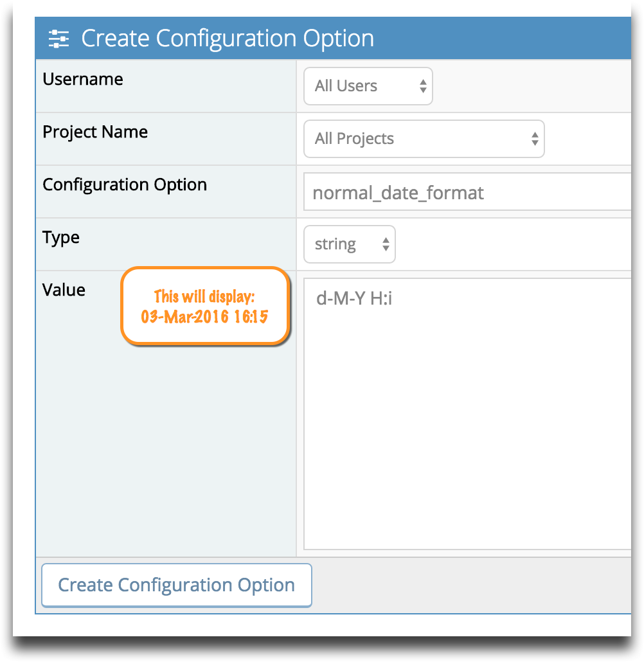
Task: Focus the normal_date_format option field
Action: click(467, 192)
